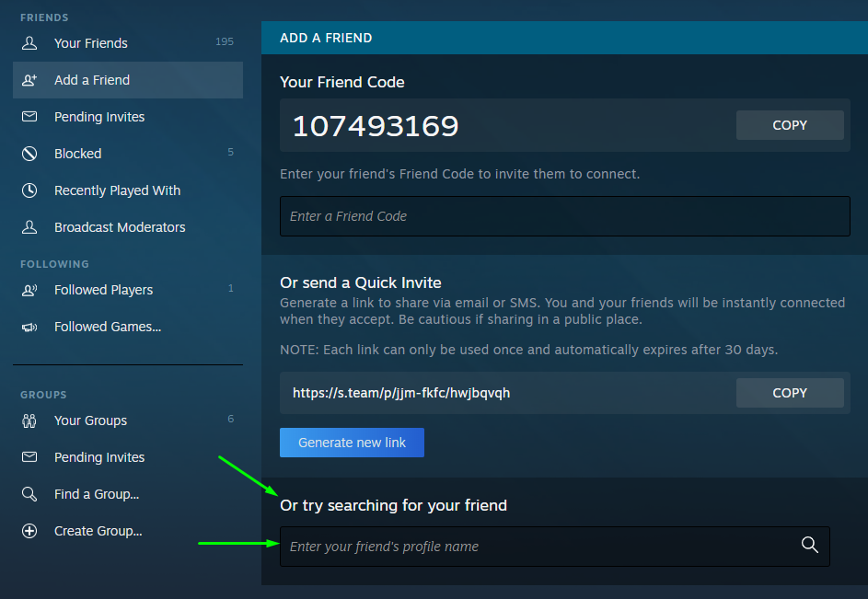The width and height of the screenshot is (868, 599).
Task: Open Create Group...
Action: click(x=128, y=531)
